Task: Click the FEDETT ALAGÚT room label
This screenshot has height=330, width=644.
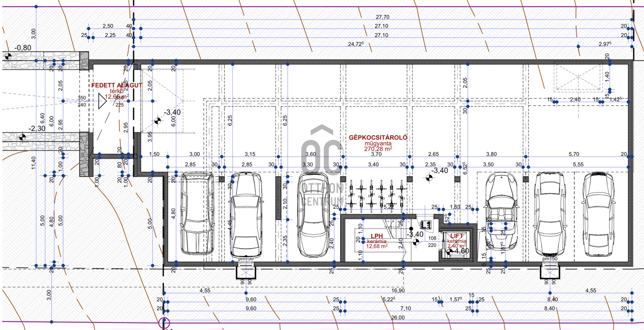Action: (117, 86)
